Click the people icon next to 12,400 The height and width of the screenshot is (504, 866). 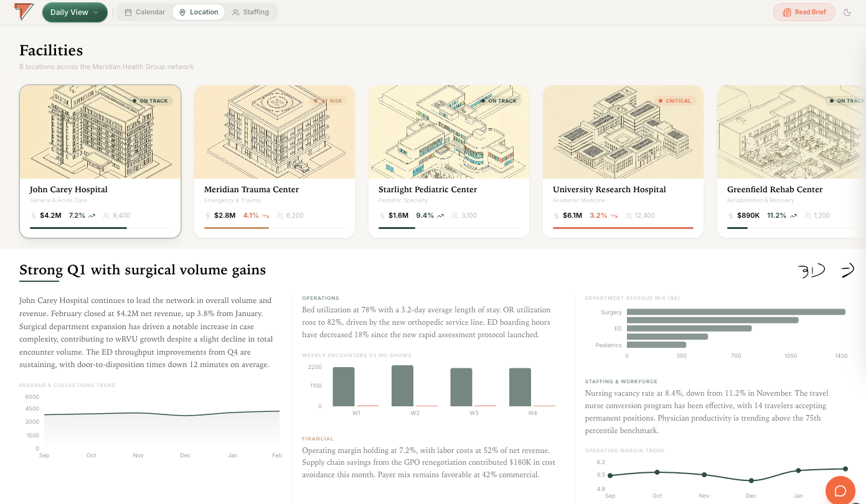[629, 216]
